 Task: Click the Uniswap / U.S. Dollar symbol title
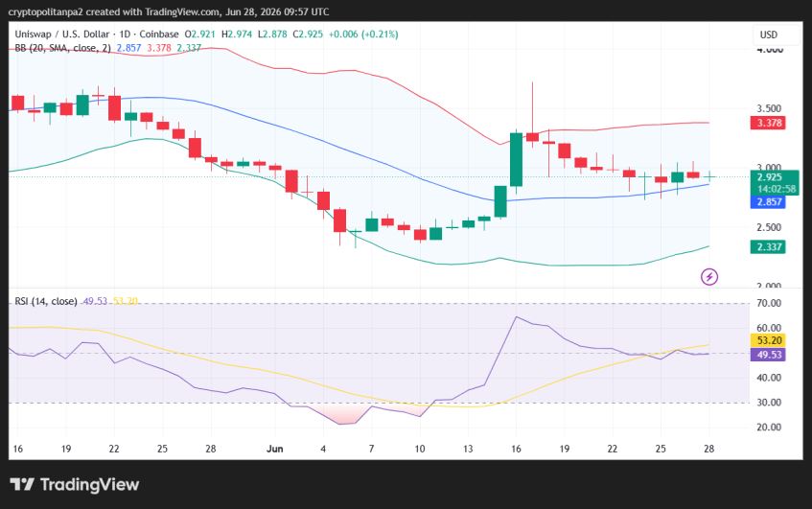click(62, 35)
